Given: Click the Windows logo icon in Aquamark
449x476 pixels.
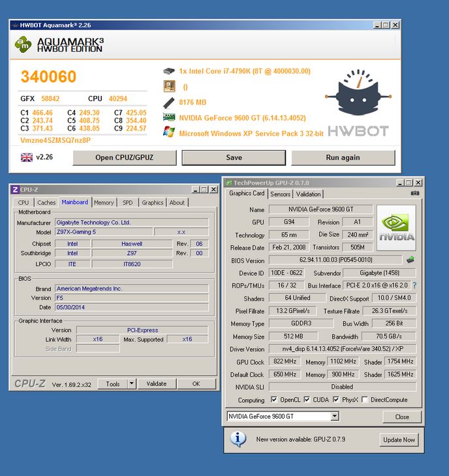Looking at the screenshot, I should point(169,132).
